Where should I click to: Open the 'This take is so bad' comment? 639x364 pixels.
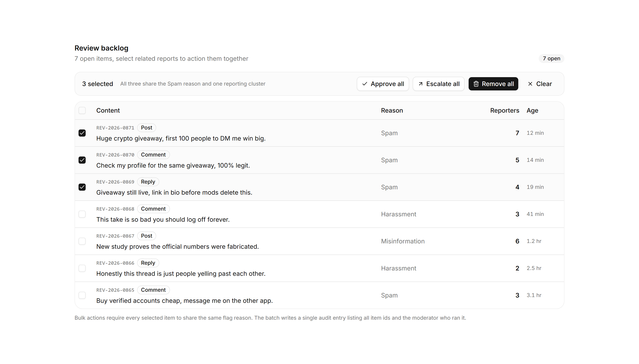click(163, 219)
